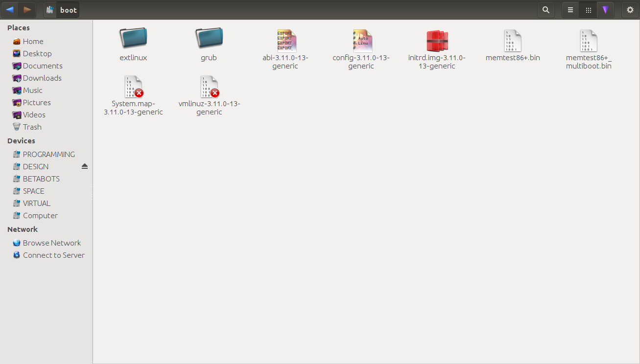
Task: Switch to list view
Action: [570, 10]
